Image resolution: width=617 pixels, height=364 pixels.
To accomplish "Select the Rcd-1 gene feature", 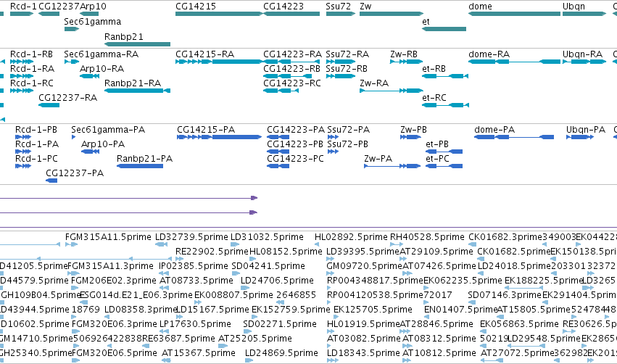I will [22, 14].
